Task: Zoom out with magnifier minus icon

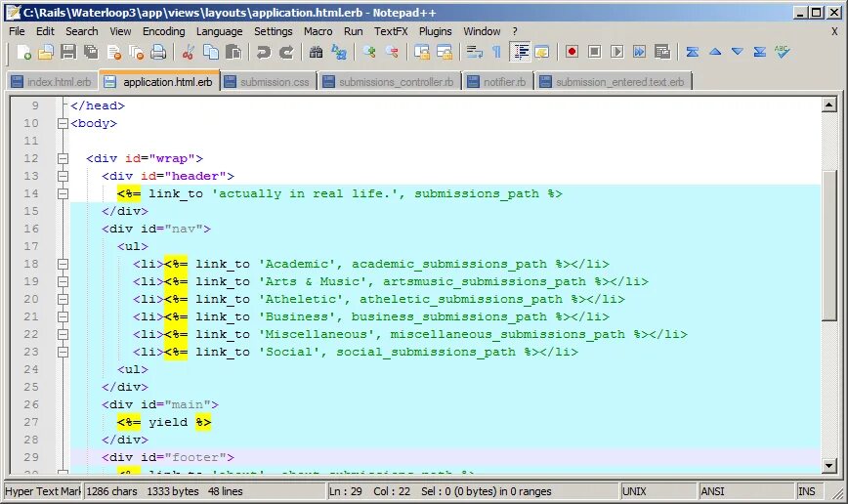Action: (392, 52)
